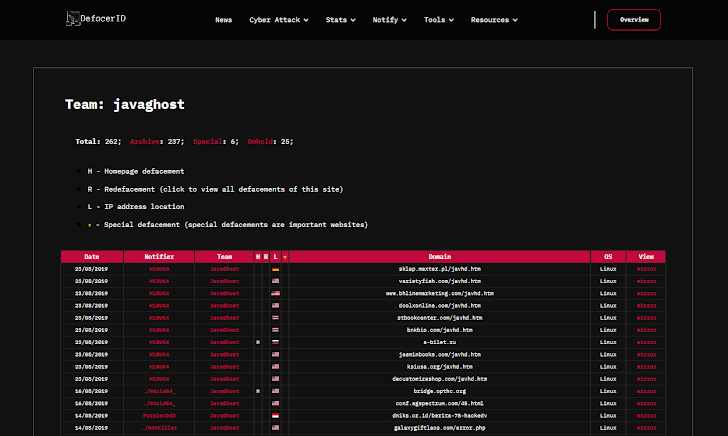Click the flag in galaxygiftlaos.com row
The image size is (728, 436).
click(x=275, y=428)
